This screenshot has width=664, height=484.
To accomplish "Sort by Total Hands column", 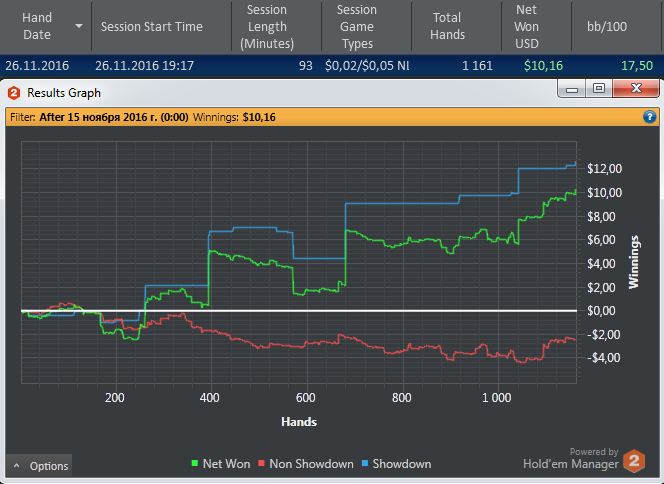I will click(x=456, y=26).
